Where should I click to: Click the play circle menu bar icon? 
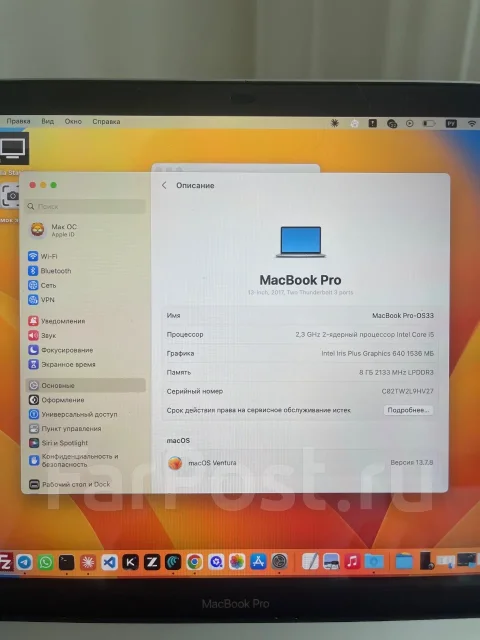(410, 123)
